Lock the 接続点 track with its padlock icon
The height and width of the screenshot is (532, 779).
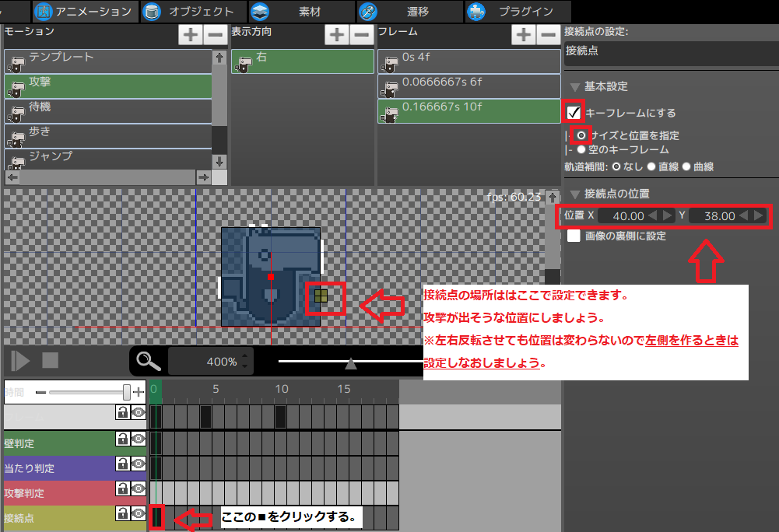coord(123,514)
